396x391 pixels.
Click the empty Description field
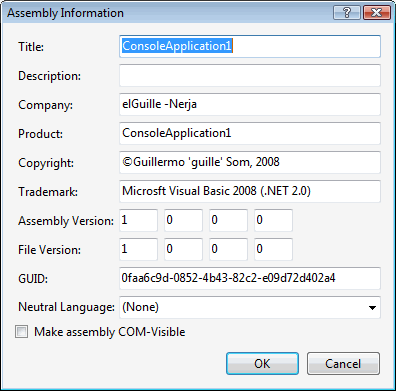coord(250,75)
